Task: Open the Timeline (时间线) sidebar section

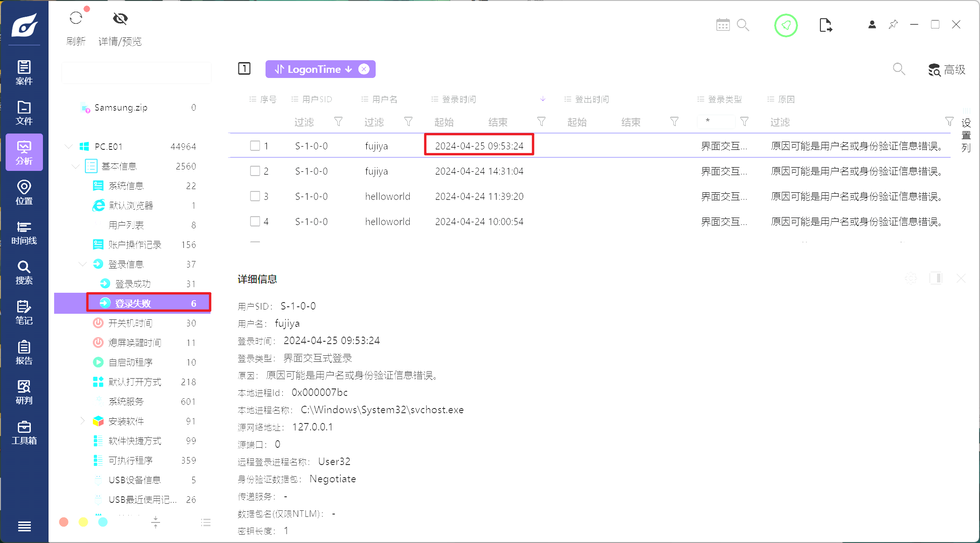Action: tap(24, 233)
